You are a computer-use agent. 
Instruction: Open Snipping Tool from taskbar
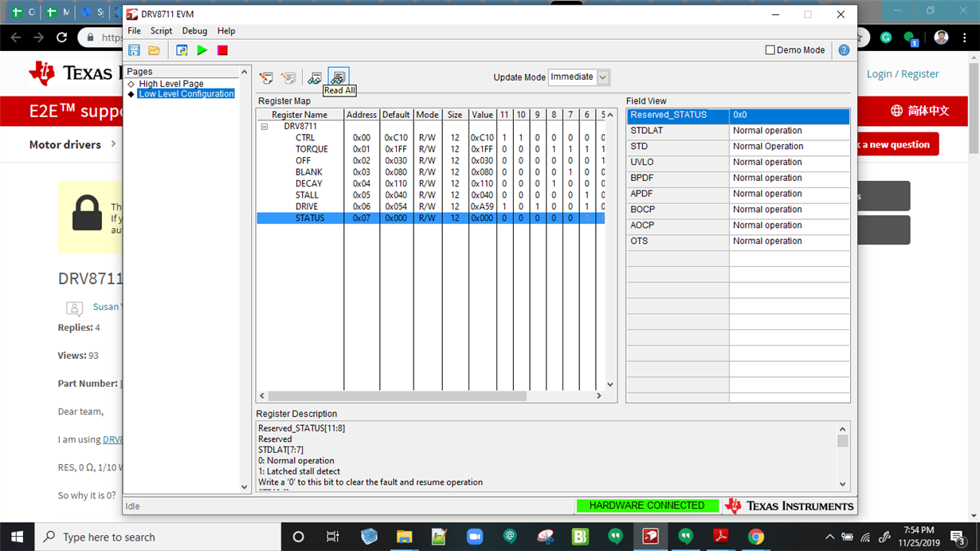point(545,537)
